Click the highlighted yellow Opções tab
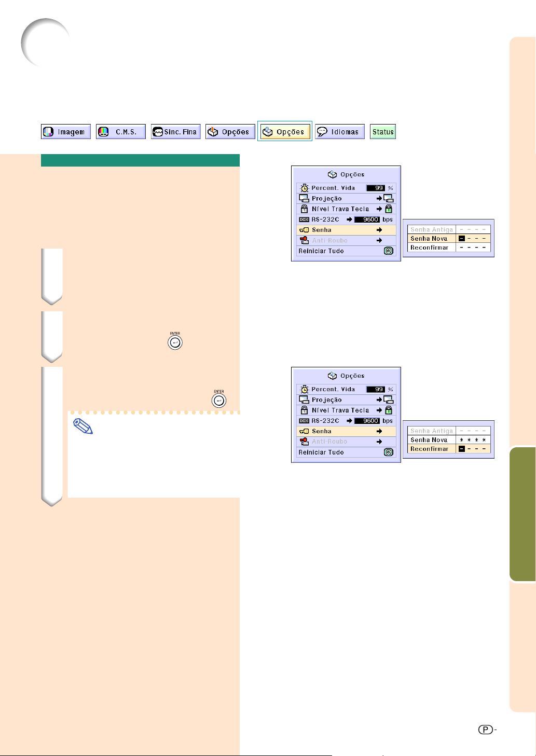The image size is (536, 756). pyautogui.click(x=285, y=132)
